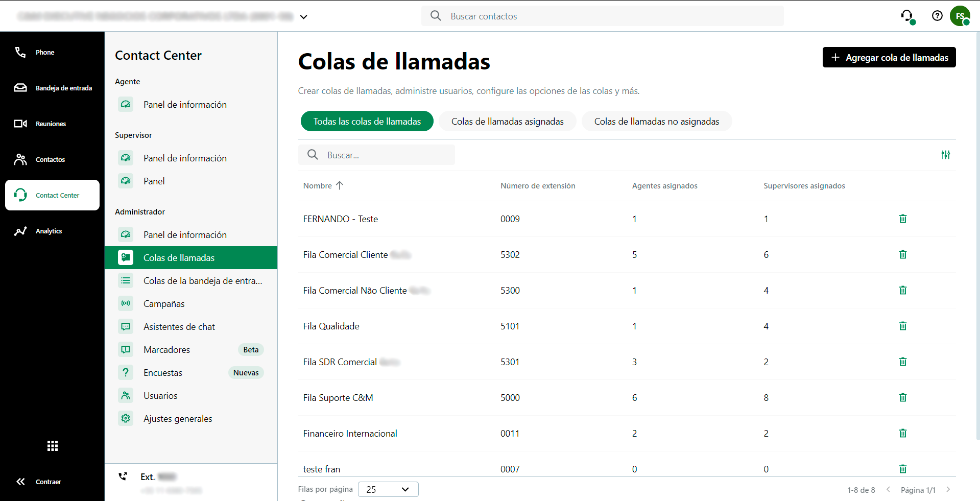The height and width of the screenshot is (501, 980).
Task: Select Colas de llamadas no asignadas tab
Action: [656, 122]
